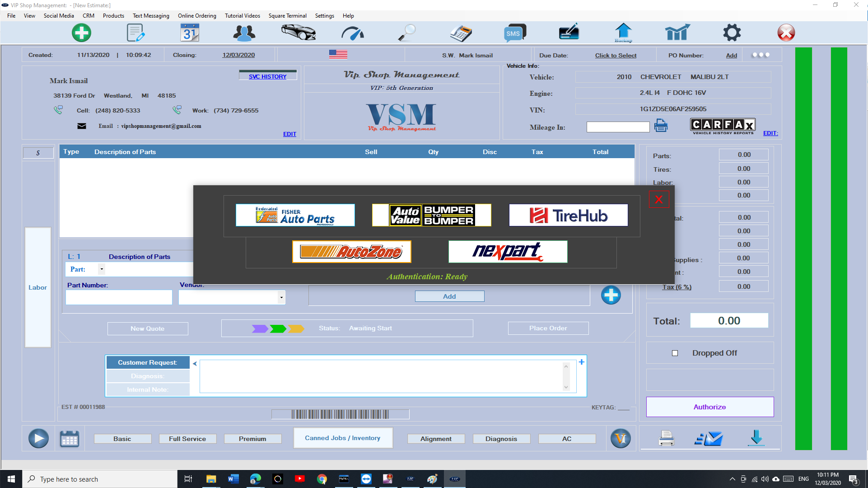Click the green plus New Estimate icon

pyautogui.click(x=81, y=33)
